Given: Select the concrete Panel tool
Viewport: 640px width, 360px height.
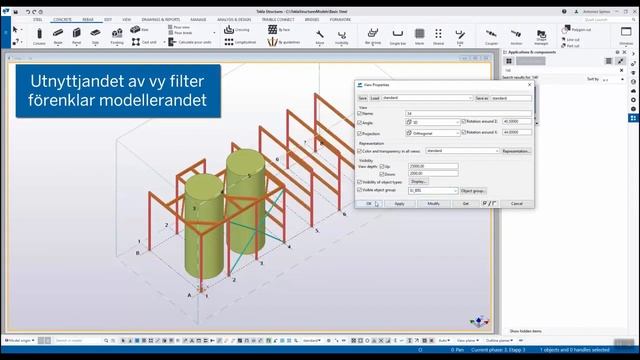Looking at the screenshot, I should [76, 36].
